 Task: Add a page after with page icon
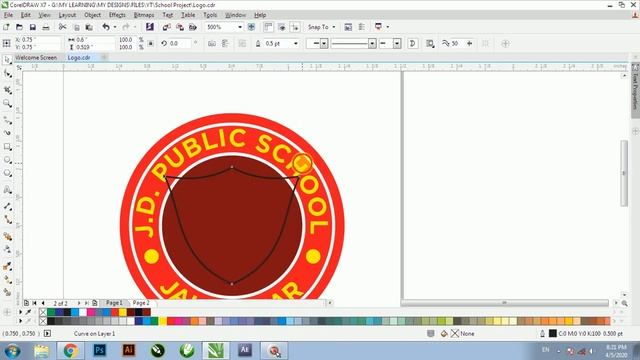95,303
